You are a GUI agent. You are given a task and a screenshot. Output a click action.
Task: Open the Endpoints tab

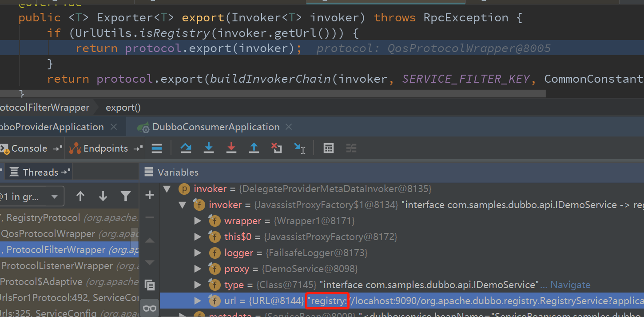point(106,148)
